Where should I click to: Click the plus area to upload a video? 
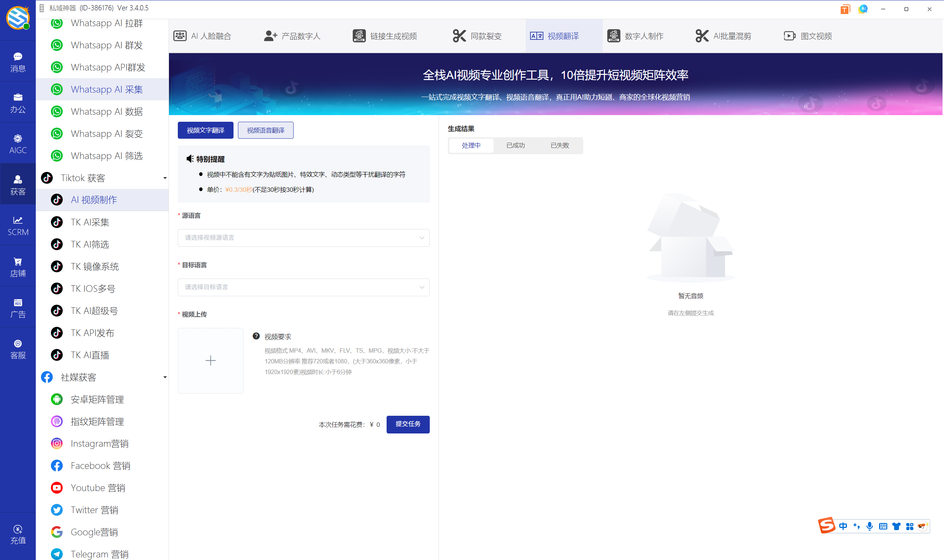click(x=210, y=360)
